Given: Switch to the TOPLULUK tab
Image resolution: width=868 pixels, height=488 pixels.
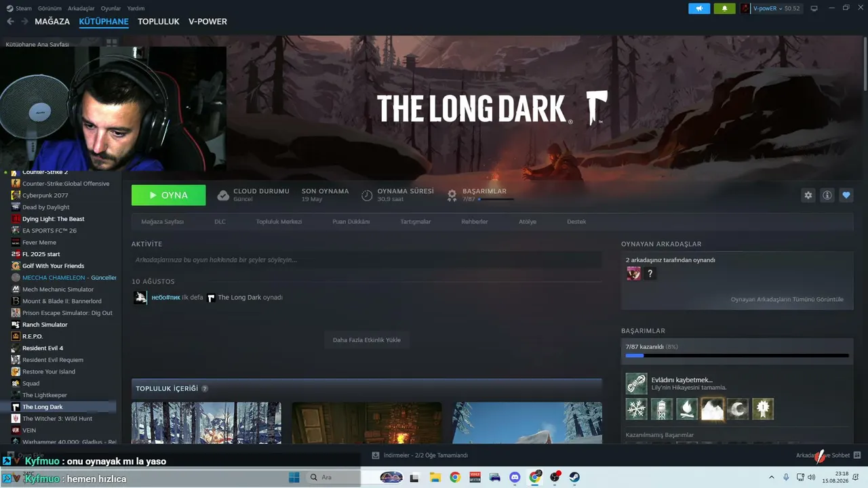Looking at the screenshot, I should click(x=159, y=22).
